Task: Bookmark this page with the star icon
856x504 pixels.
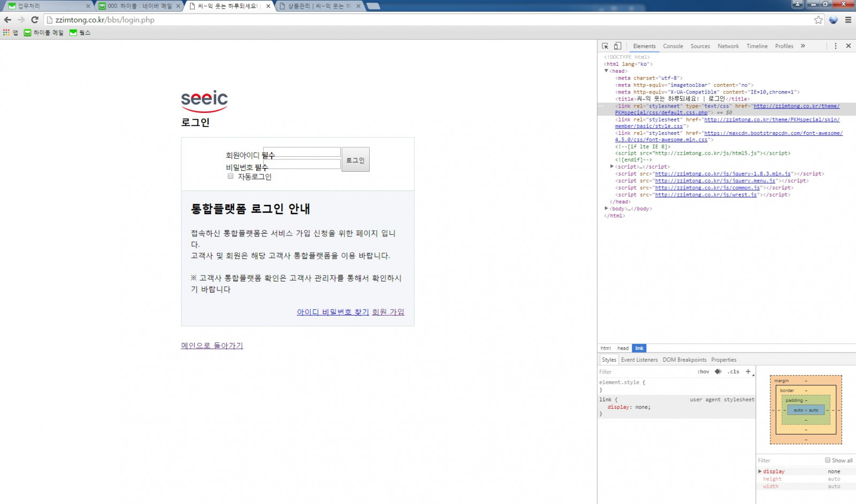Action: (818, 20)
